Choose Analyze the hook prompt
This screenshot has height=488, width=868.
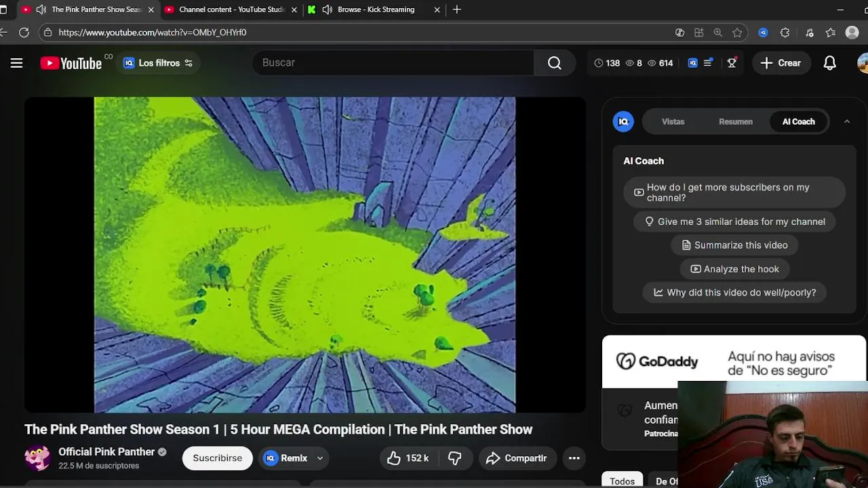coord(734,269)
